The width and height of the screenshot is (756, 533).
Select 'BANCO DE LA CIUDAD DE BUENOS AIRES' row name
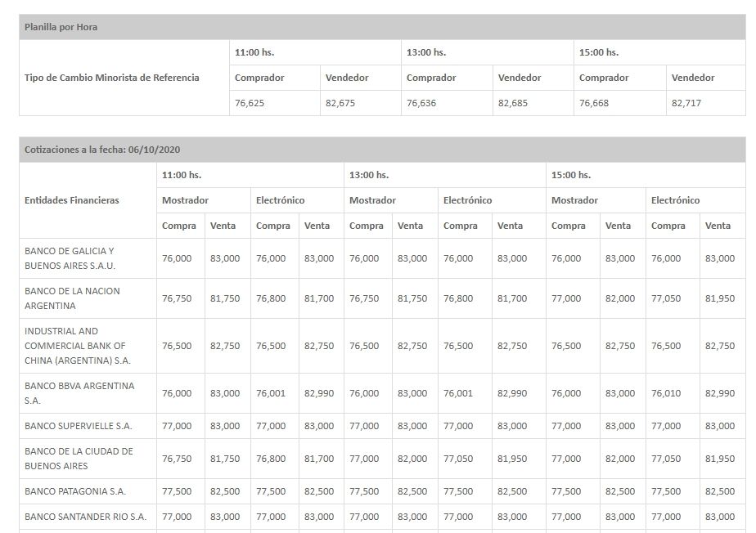pos(79,459)
